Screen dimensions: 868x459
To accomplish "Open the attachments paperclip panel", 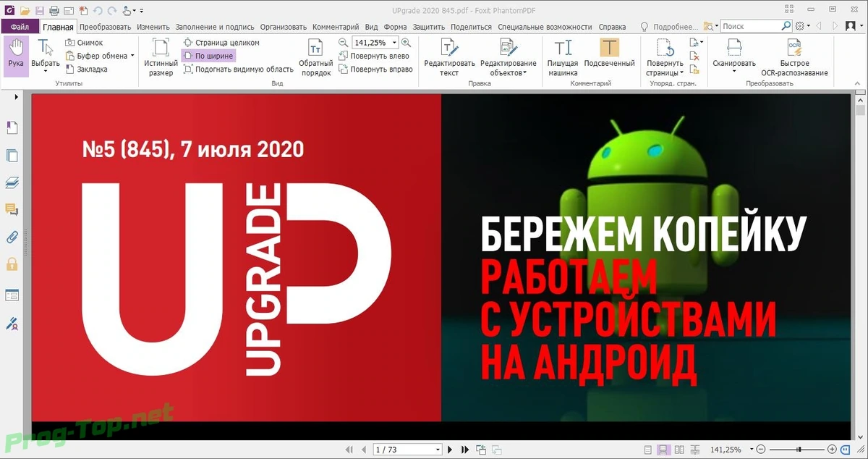I will pos(11,237).
